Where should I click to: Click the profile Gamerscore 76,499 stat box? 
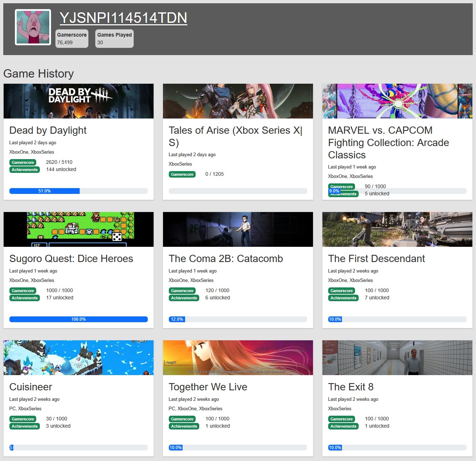point(72,38)
